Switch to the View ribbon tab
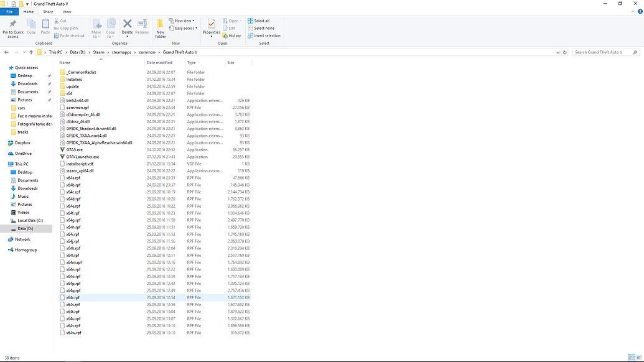This screenshot has height=362, width=644. [x=67, y=11]
